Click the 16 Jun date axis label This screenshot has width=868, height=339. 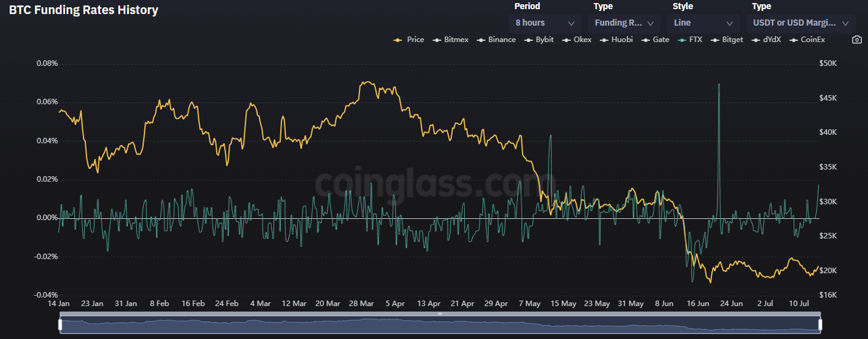coord(698,303)
